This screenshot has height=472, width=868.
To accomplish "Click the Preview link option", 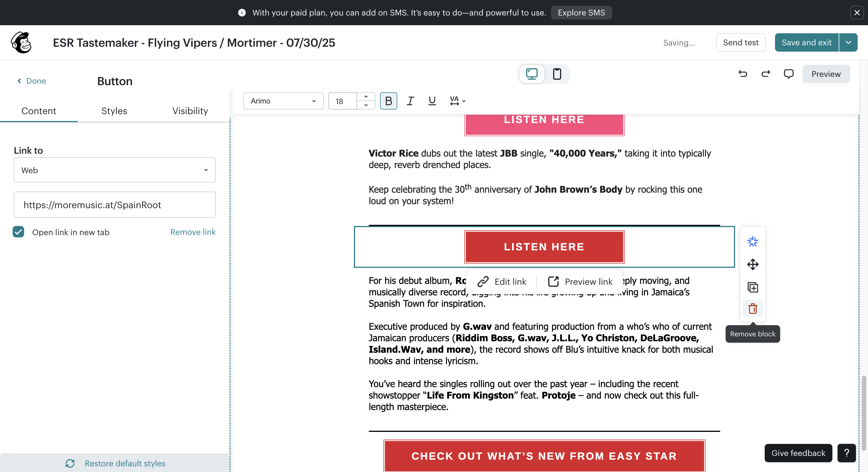I will tap(580, 281).
